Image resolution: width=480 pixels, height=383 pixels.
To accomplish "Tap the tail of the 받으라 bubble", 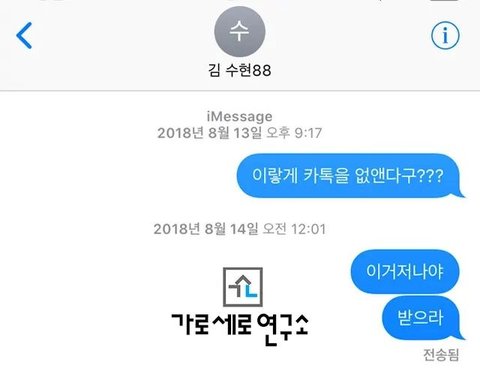I will coord(461,335).
